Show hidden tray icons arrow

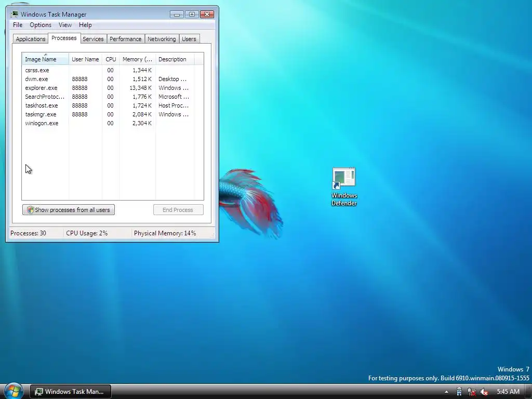pyautogui.click(x=446, y=392)
